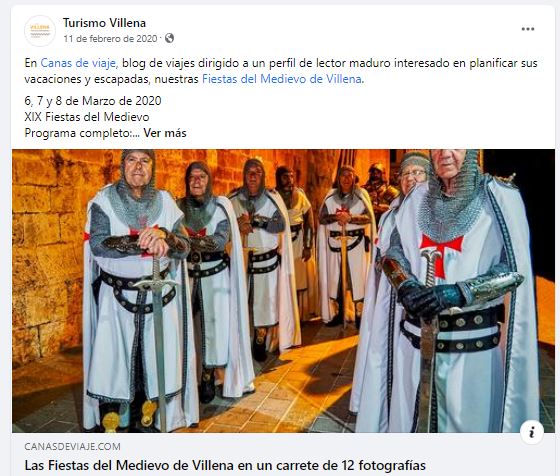This screenshot has width=560, height=476.
Task: Click the info icon on the link image
Action: tap(532, 432)
